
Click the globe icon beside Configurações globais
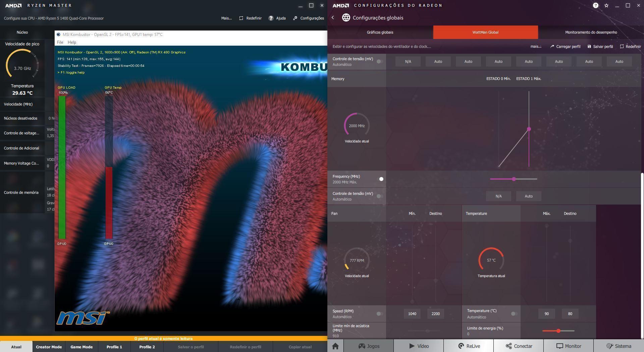[346, 17]
